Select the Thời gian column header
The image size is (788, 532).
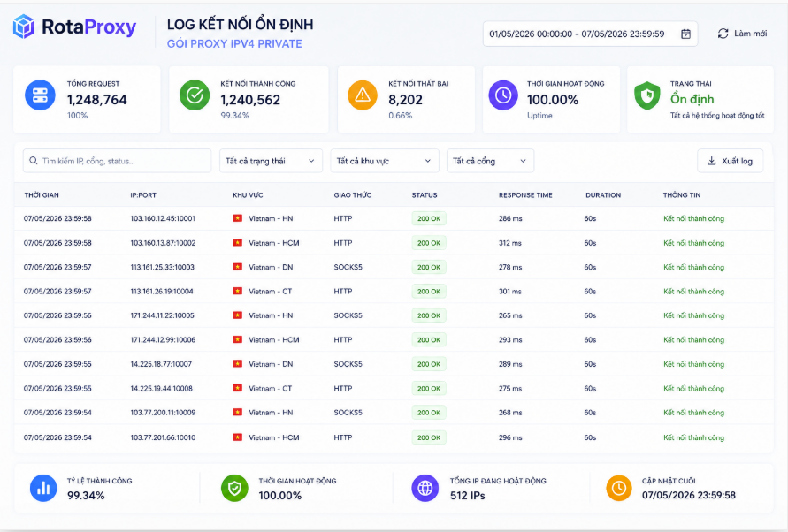[x=42, y=195]
